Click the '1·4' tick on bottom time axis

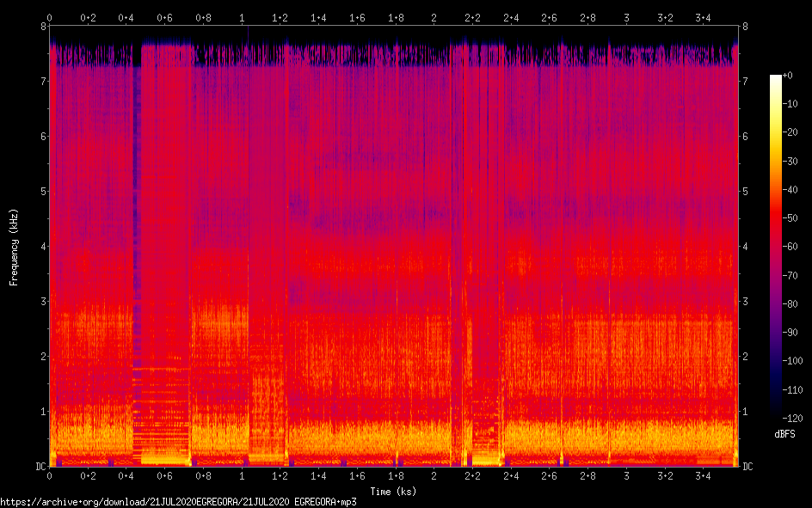[x=318, y=475]
